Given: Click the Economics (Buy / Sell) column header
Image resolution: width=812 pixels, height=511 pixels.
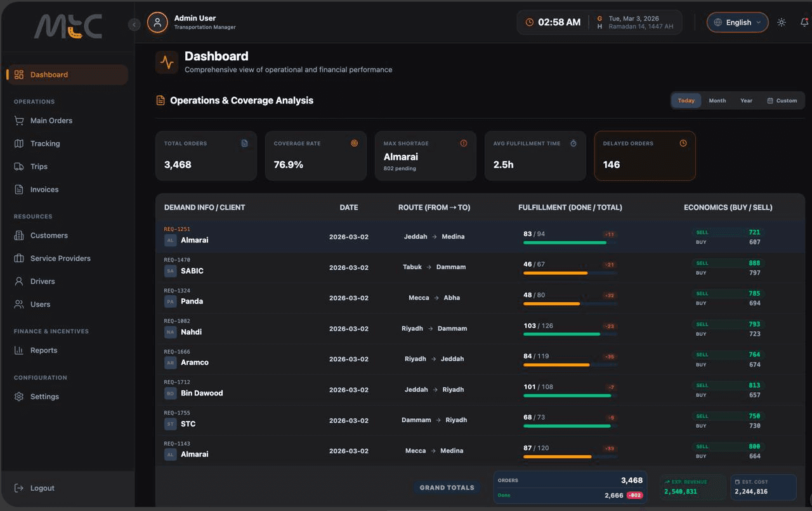Looking at the screenshot, I should pos(728,208).
